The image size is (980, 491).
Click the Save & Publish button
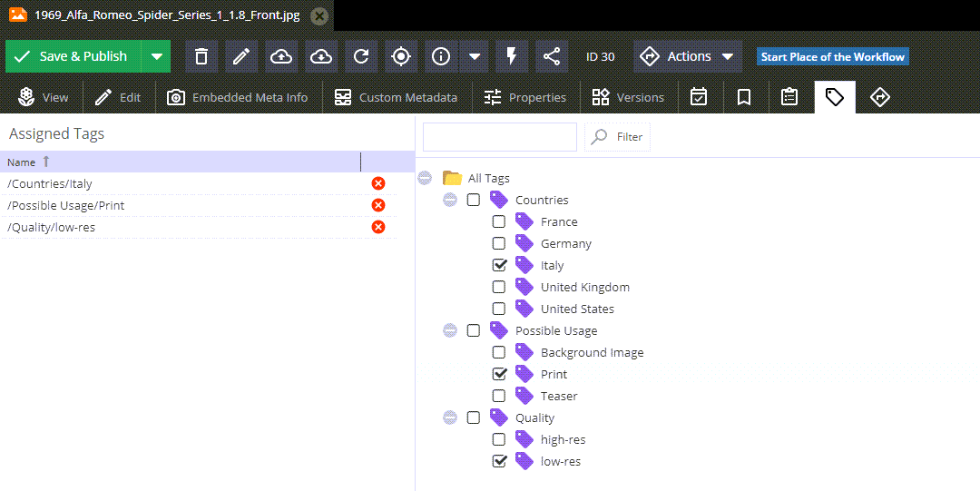[73, 56]
